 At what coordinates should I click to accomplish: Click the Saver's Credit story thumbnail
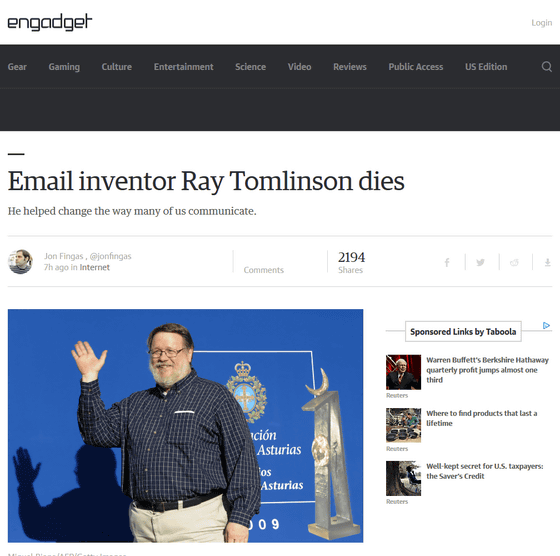(403, 478)
